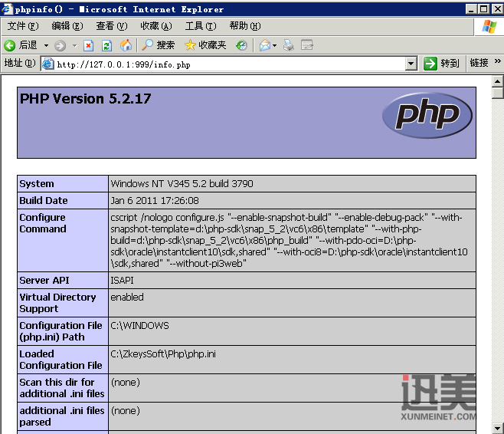
Task: Click the 'additional .ini files parsed' label
Action: tap(62, 416)
